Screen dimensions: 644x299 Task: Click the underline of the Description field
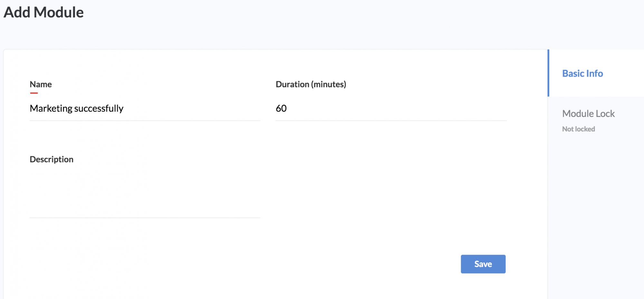145,218
